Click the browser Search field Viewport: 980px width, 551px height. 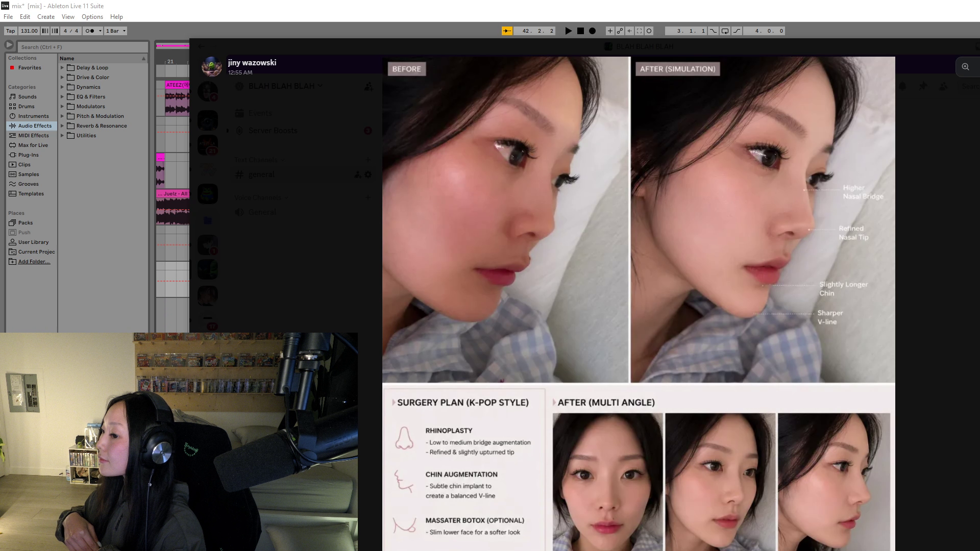pos(83,47)
